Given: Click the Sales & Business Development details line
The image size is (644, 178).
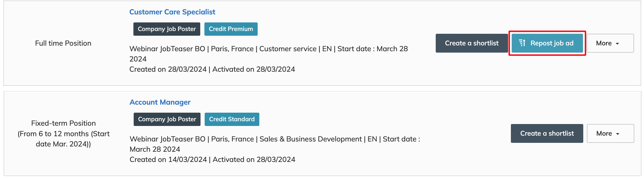Looking at the screenshot, I should (275, 139).
